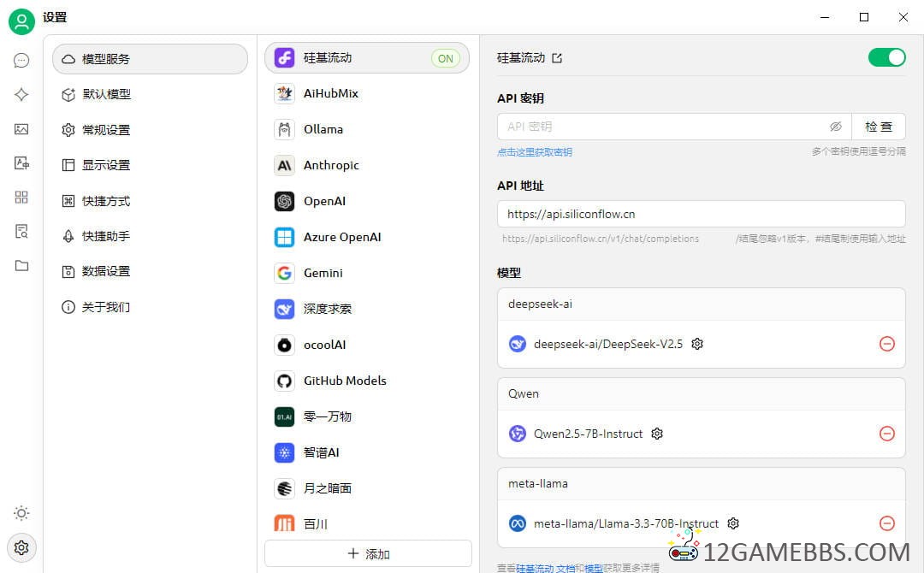Viewport: 924px width, 573px height.
Task: Open settings gear for DeepSeek-V2.5 model
Action: (x=697, y=344)
